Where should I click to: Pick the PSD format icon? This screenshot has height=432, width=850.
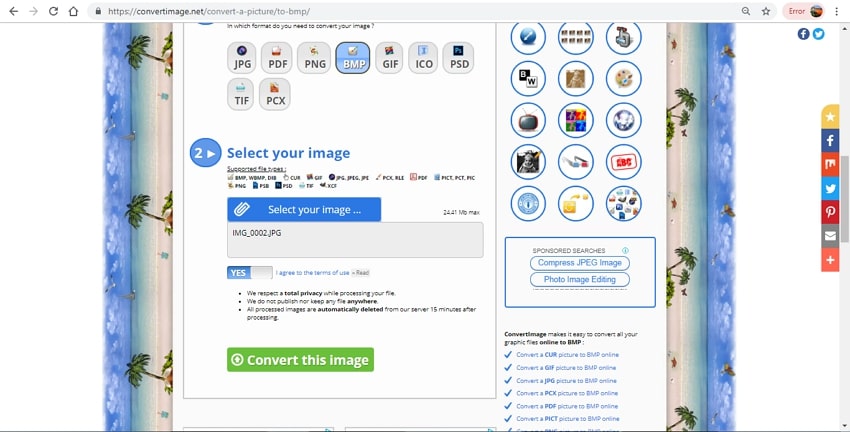[458, 58]
